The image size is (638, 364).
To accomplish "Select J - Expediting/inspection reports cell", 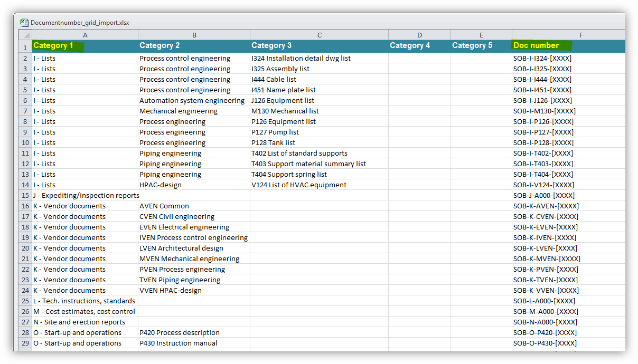I will [85, 195].
